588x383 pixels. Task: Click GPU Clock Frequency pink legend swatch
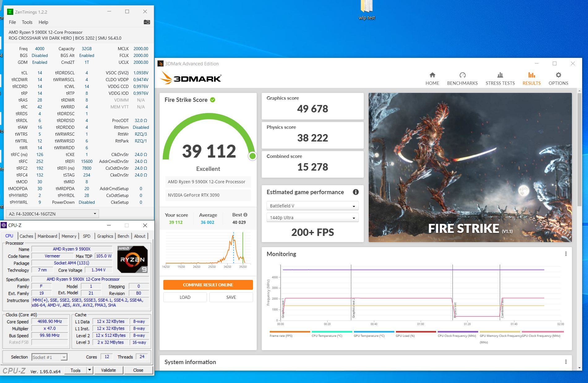[543, 332]
